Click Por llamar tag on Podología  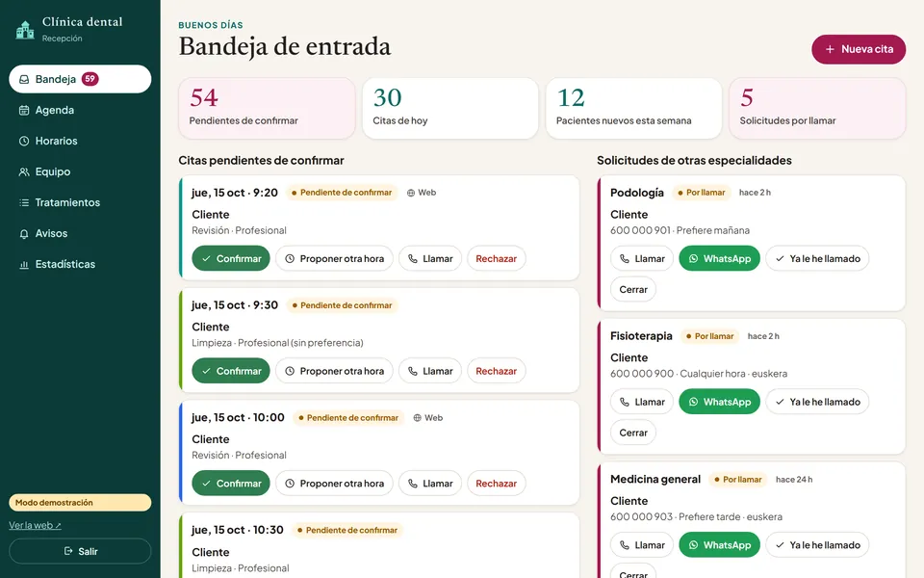[702, 193]
